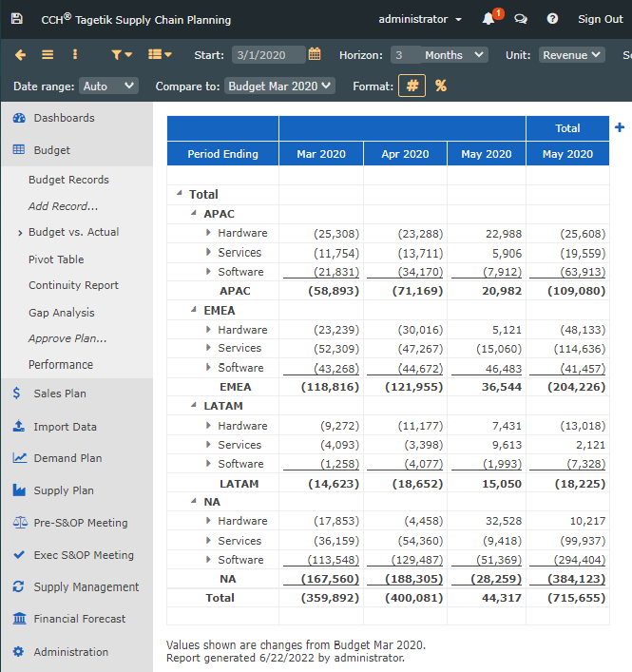Open the Compare to dropdown
Screen dimensions: 632x672
[279, 86]
